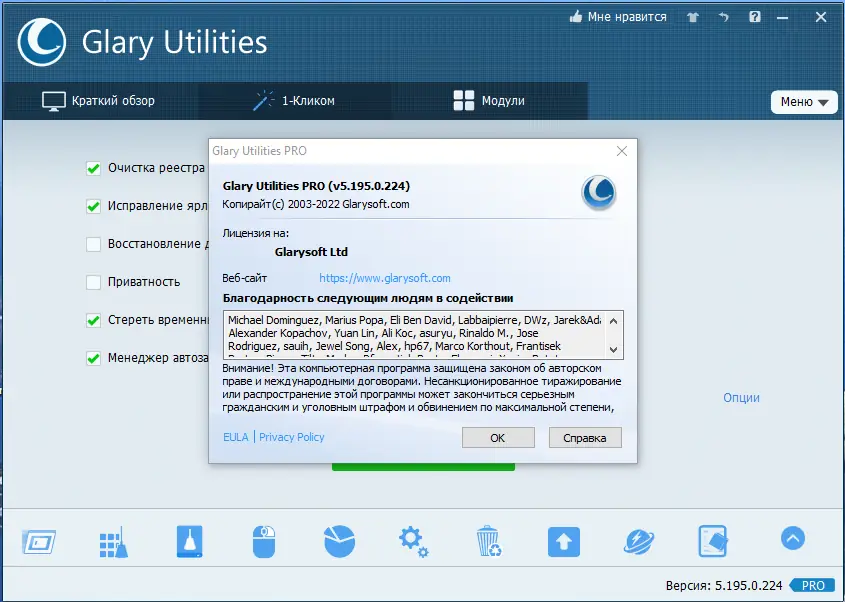Minimize the Glary Utilities window
This screenshot has height=602, width=845.
pyautogui.click(x=782, y=17)
